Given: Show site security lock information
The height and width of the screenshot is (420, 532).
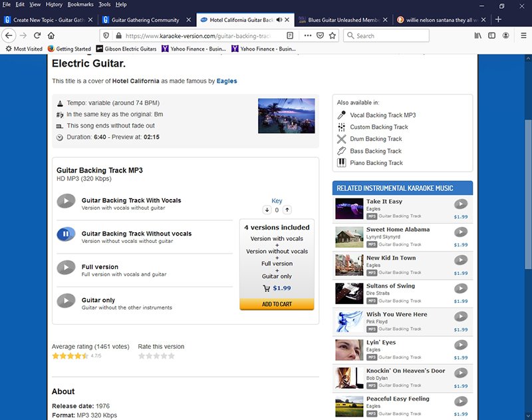Looking at the screenshot, I should (x=118, y=35).
